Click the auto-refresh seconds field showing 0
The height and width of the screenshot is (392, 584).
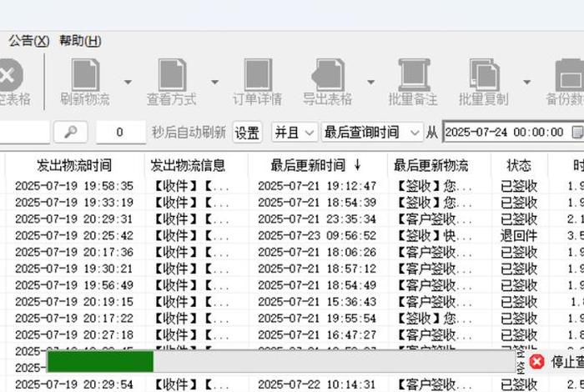120,132
